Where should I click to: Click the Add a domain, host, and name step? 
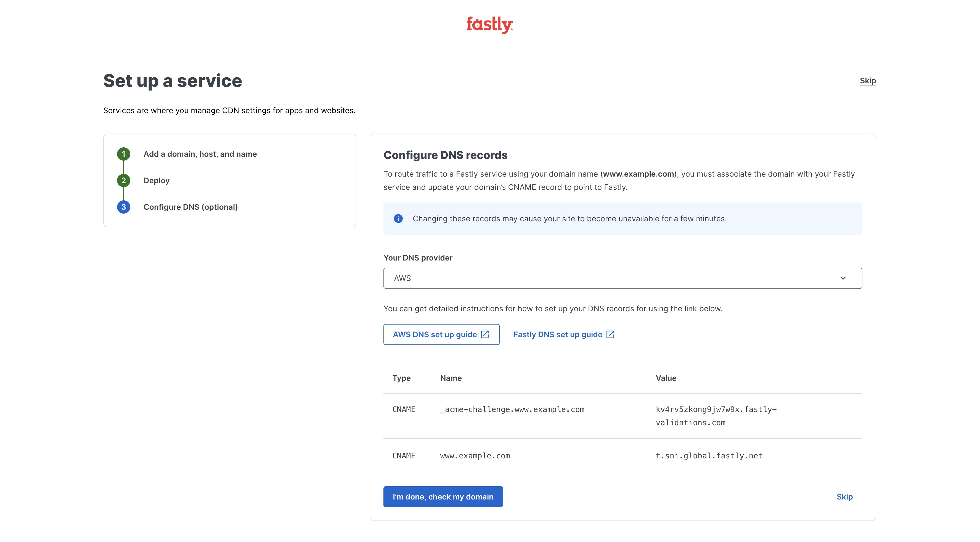[x=200, y=154]
